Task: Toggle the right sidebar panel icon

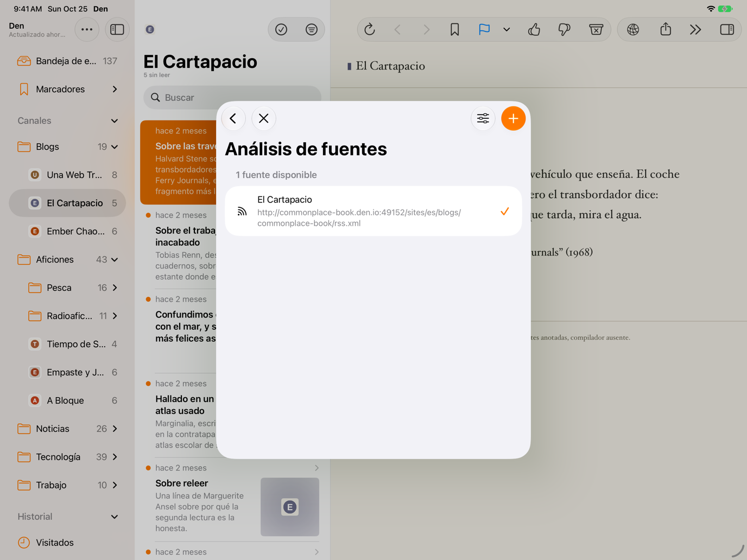Action: (x=727, y=29)
